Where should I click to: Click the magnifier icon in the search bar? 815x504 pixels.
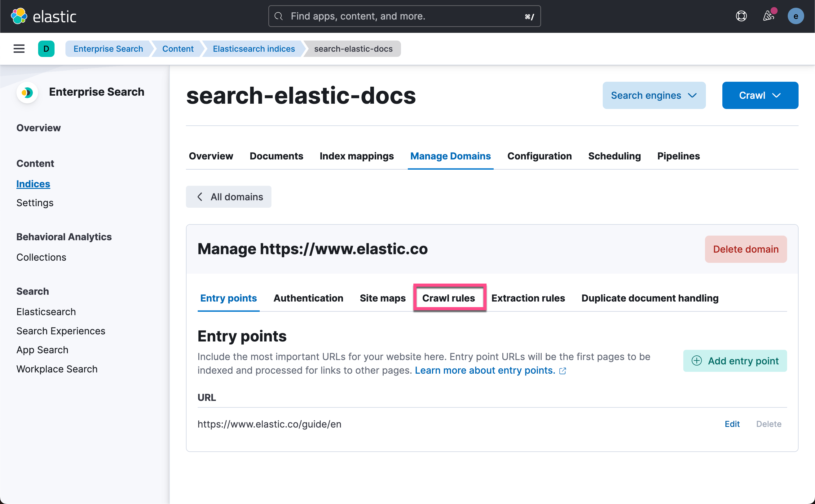(279, 16)
